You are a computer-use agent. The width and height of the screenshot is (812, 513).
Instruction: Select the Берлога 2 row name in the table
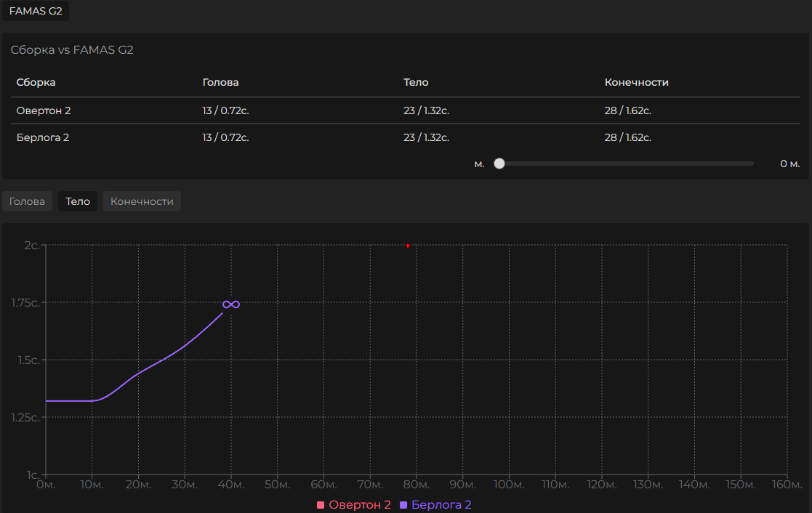coord(43,137)
